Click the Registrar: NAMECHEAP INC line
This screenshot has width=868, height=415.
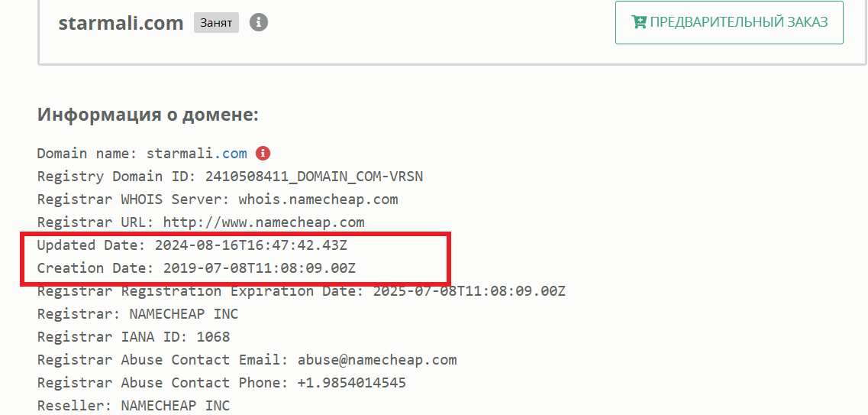(137, 314)
